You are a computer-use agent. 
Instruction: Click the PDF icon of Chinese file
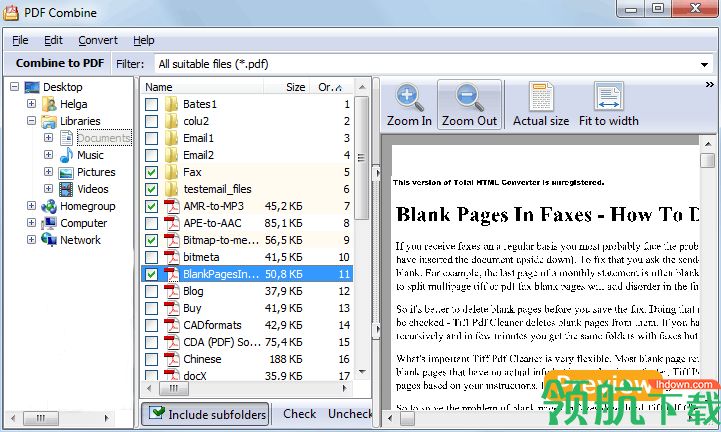pos(172,359)
